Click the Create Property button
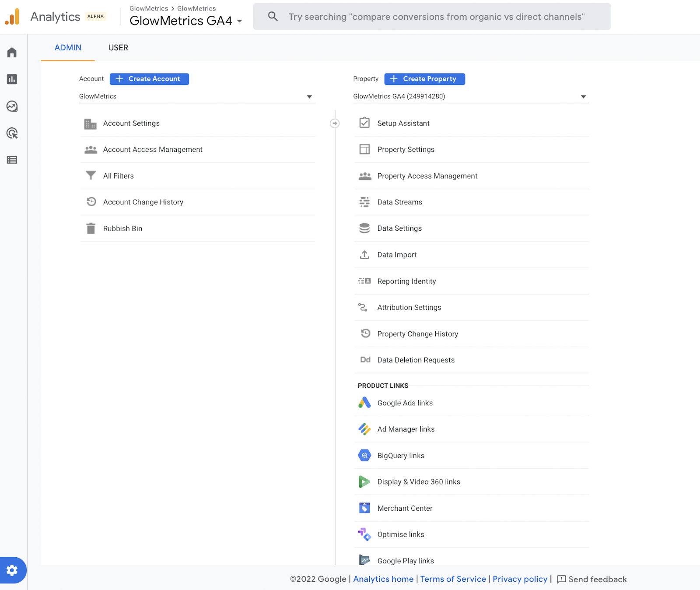 click(x=424, y=79)
